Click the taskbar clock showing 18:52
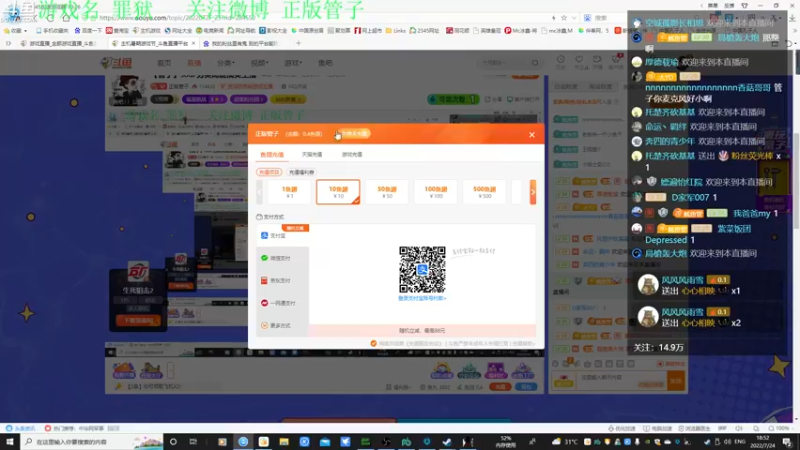The height and width of the screenshot is (450, 800). click(x=764, y=441)
